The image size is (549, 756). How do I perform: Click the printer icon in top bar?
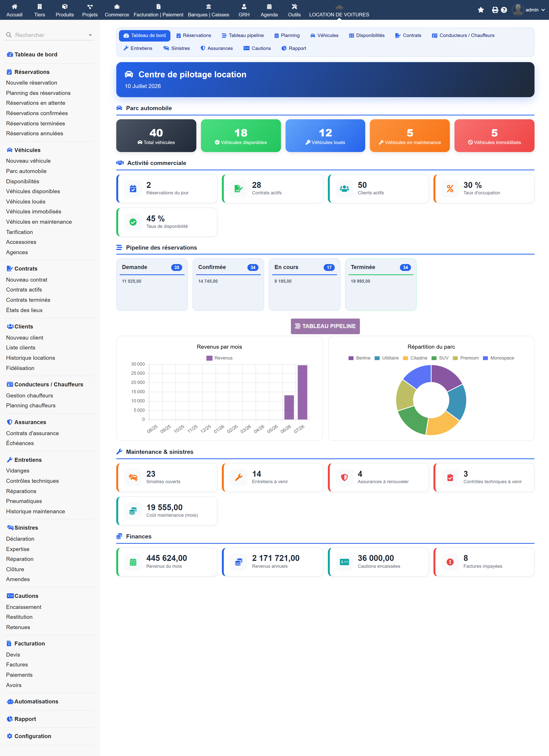point(495,10)
